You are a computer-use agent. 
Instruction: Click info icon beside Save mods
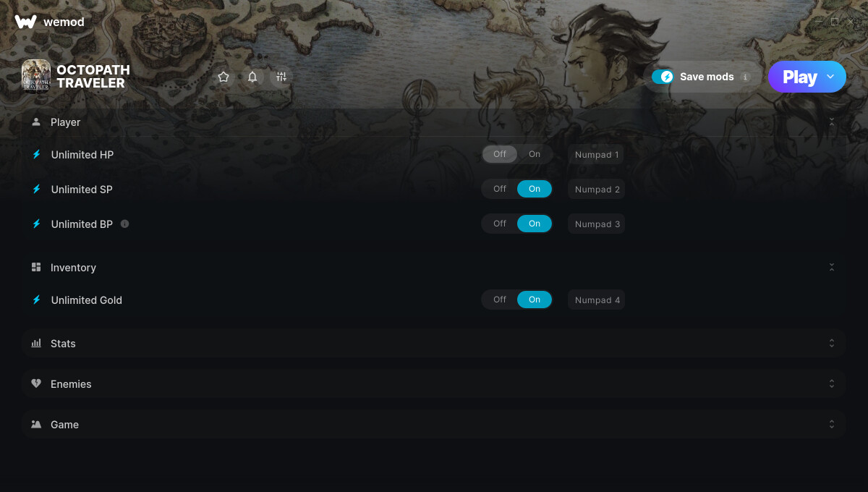tap(745, 77)
